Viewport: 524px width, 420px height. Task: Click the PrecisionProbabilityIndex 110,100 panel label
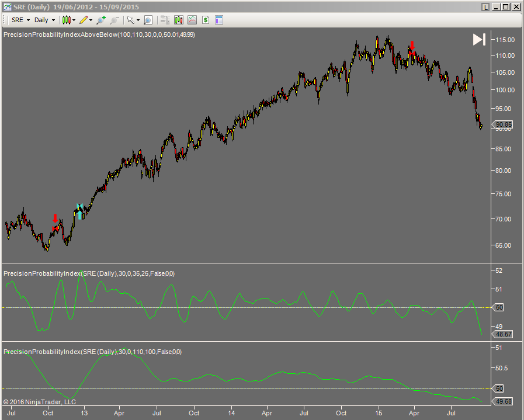(92, 352)
